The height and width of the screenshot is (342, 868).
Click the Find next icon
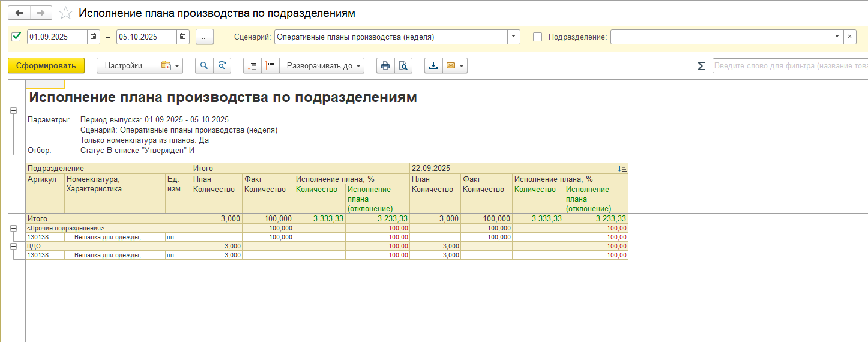click(222, 66)
